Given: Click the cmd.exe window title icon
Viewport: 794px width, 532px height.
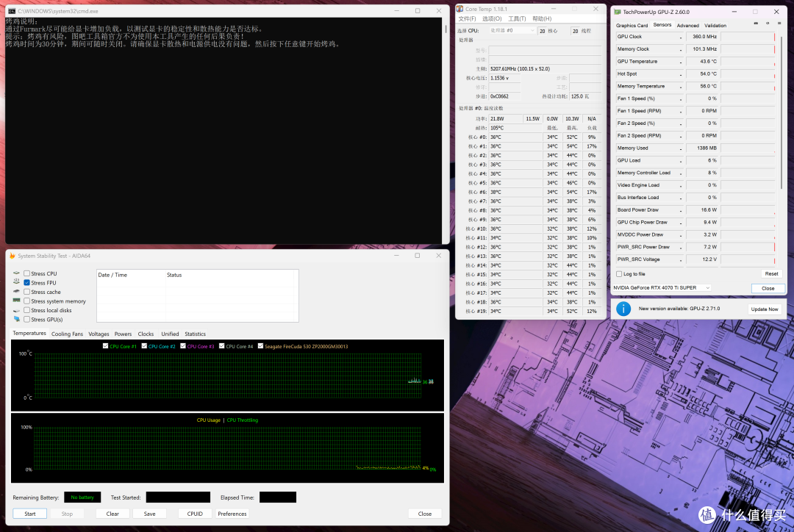Looking at the screenshot, I should point(12,10).
